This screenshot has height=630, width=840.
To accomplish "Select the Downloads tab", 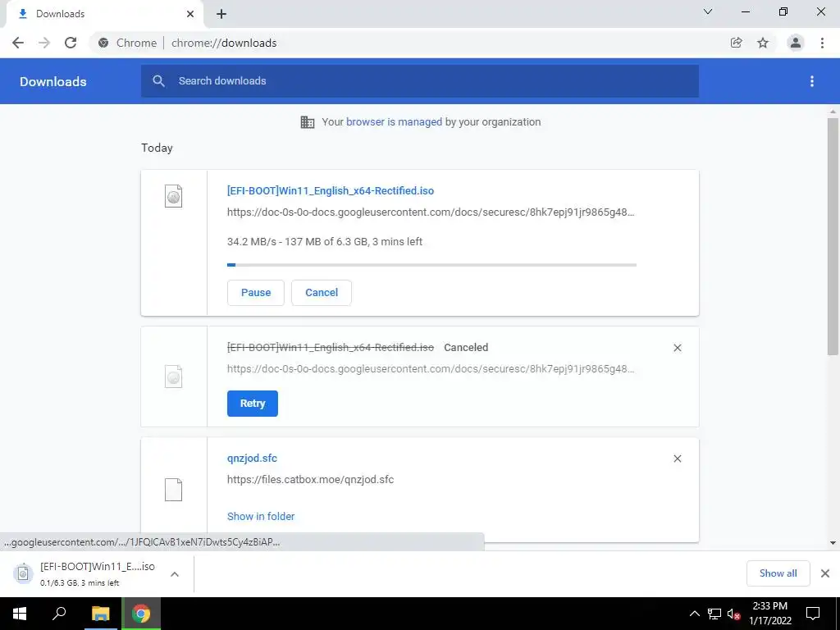I will (x=104, y=15).
